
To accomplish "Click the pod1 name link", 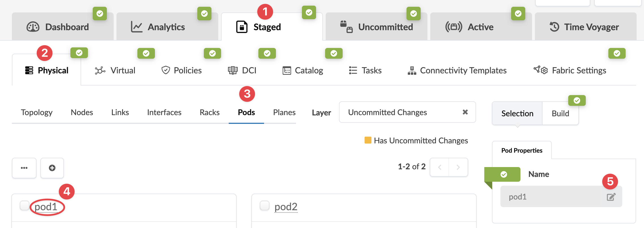I will coord(46,207).
